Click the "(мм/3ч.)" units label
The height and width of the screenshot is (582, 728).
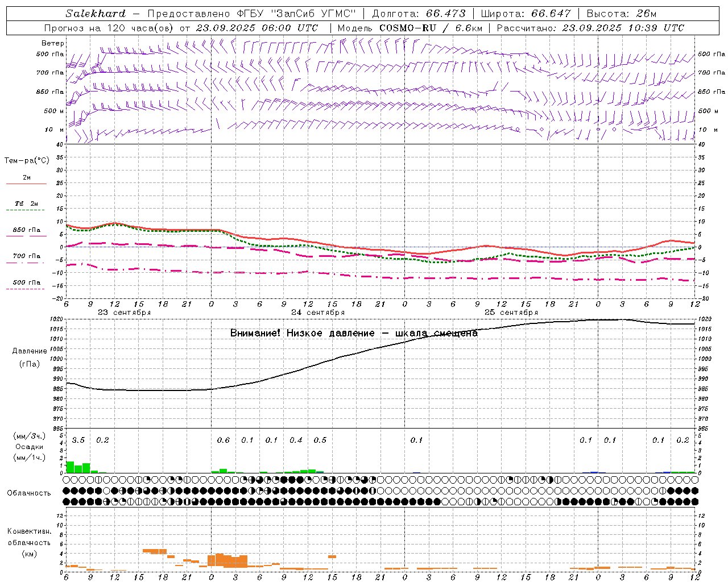(29, 436)
